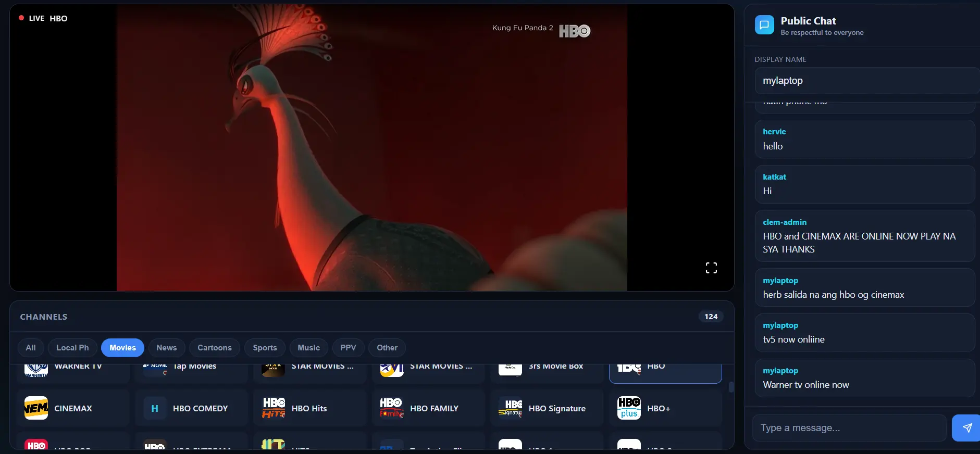
Task: Click the DISPLAY NAME label
Action: click(780, 59)
